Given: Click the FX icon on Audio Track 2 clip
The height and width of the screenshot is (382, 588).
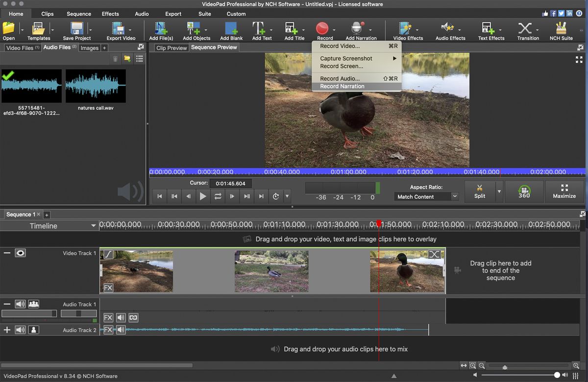Looking at the screenshot, I should click(x=108, y=329).
